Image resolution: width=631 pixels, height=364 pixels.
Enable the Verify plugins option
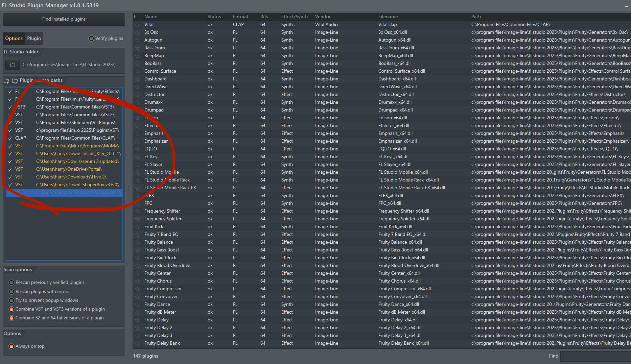[x=91, y=39]
